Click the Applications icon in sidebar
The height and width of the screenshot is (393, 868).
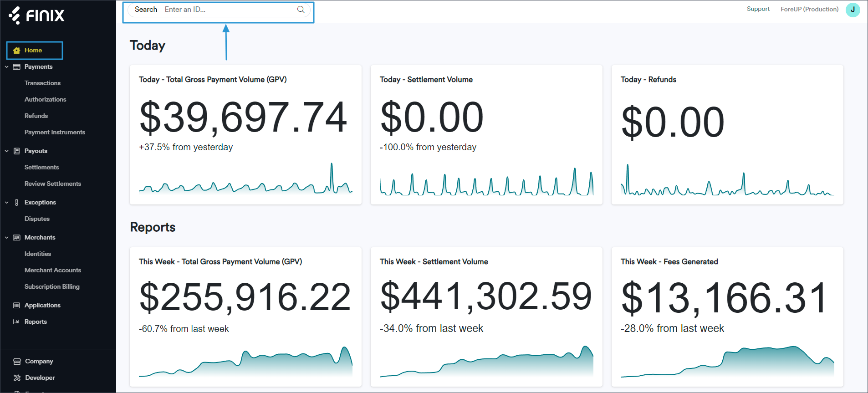tap(17, 306)
